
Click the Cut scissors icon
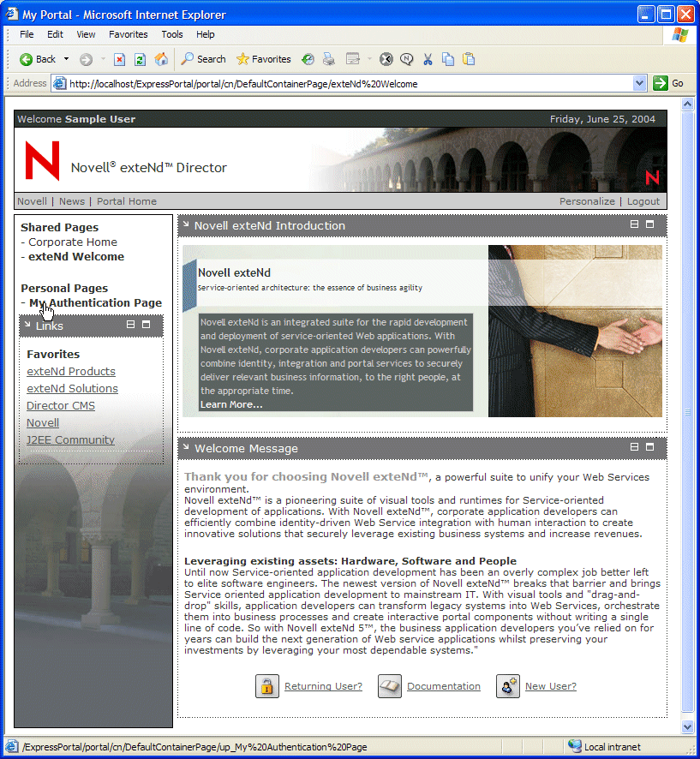click(x=428, y=59)
